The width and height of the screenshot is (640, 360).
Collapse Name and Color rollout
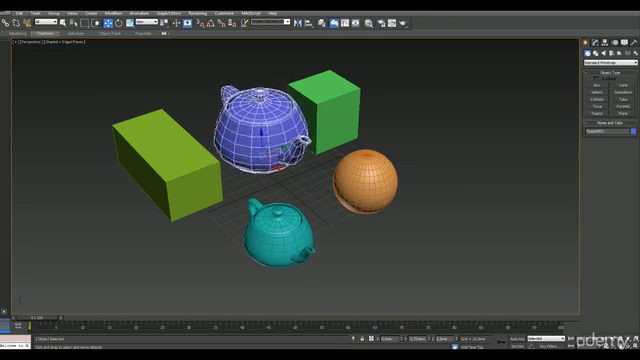tap(610, 123)
